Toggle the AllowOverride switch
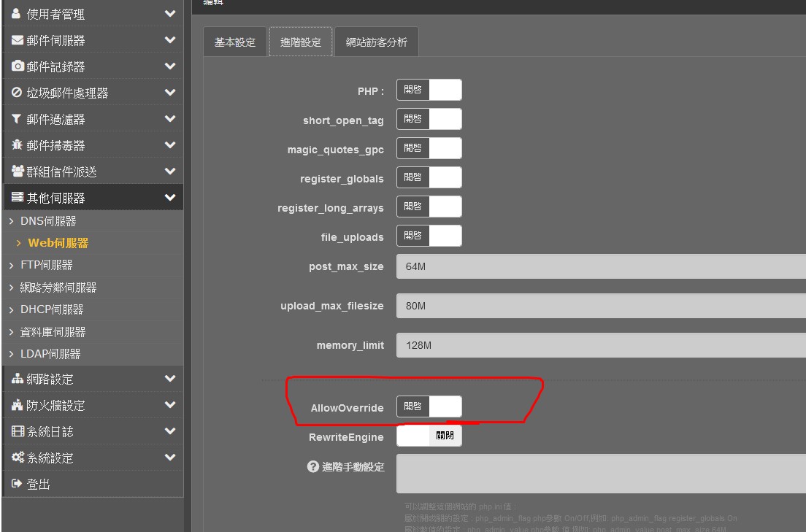Screen dimensions: 806x532 pos(429,407)
